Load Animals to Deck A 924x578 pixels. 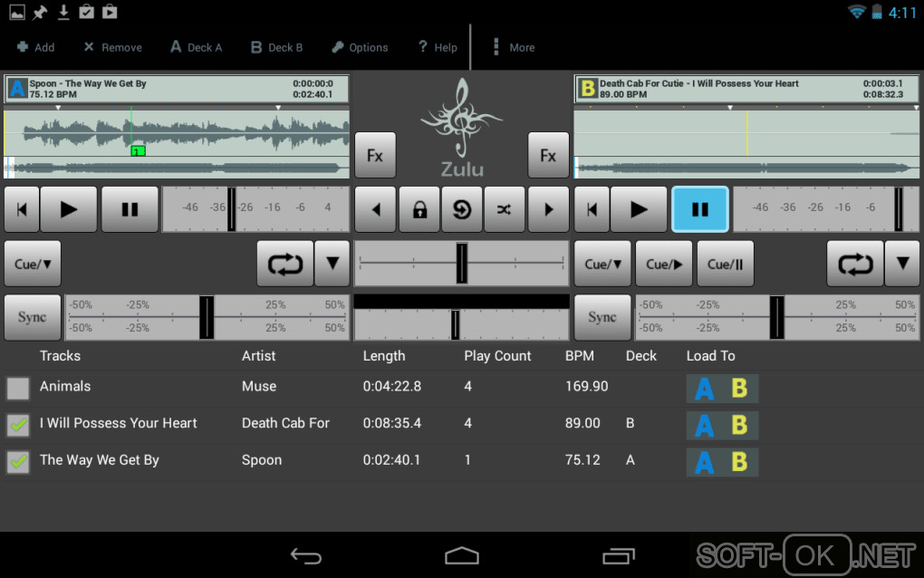click(x=704, y=389)
